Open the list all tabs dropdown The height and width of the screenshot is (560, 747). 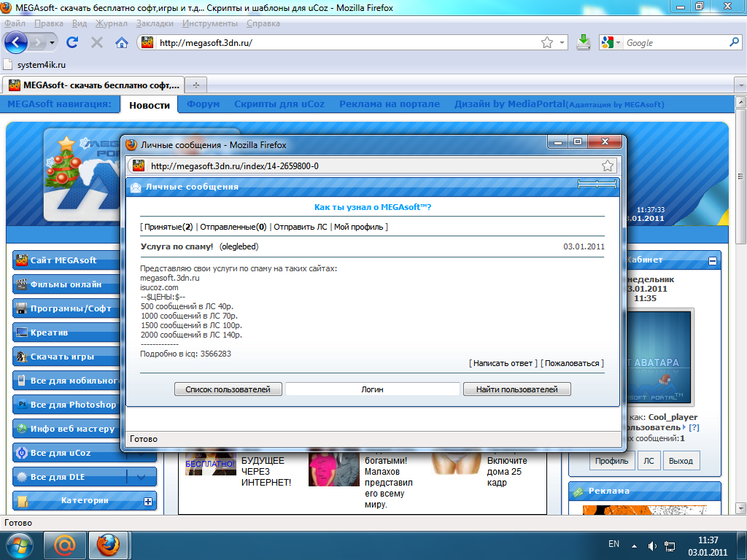click(740, 86)
